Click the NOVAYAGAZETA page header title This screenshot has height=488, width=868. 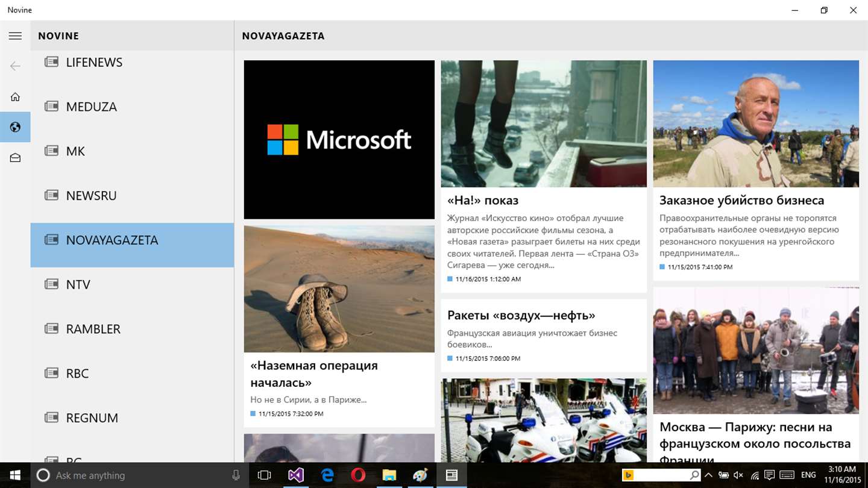[283, 36]
